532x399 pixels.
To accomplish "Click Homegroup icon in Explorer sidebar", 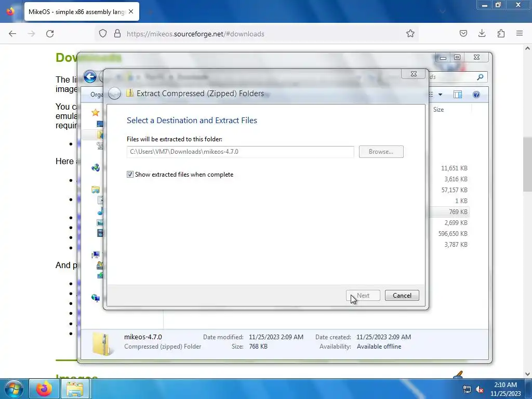I will click(96, 167).
